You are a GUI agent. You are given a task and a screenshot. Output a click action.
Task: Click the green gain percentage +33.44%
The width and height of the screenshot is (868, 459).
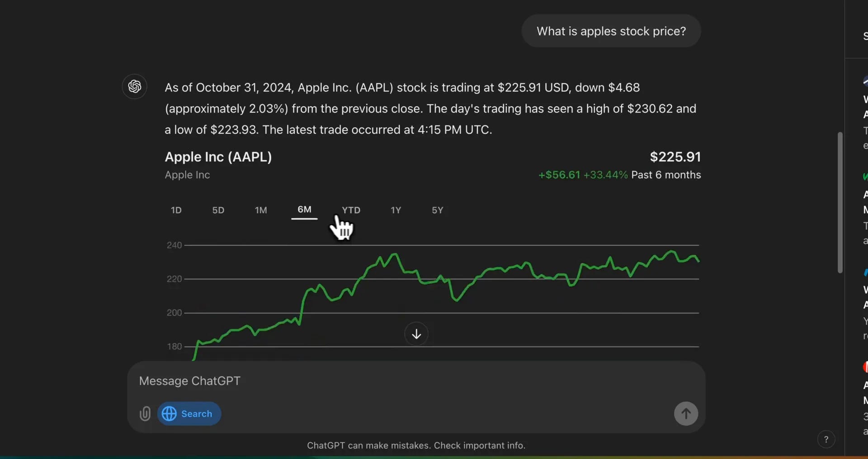tap(606, 175)
